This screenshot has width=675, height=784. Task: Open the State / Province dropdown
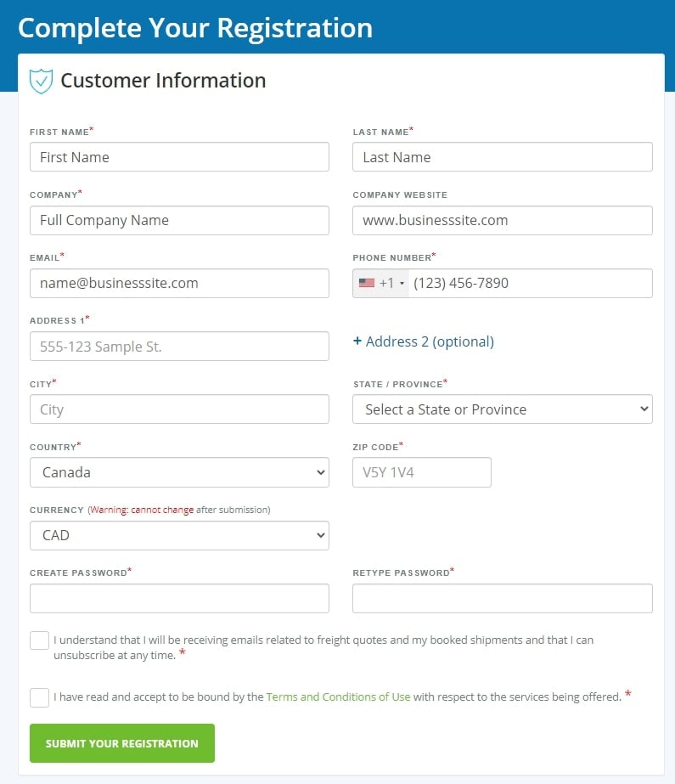point(502,409)
